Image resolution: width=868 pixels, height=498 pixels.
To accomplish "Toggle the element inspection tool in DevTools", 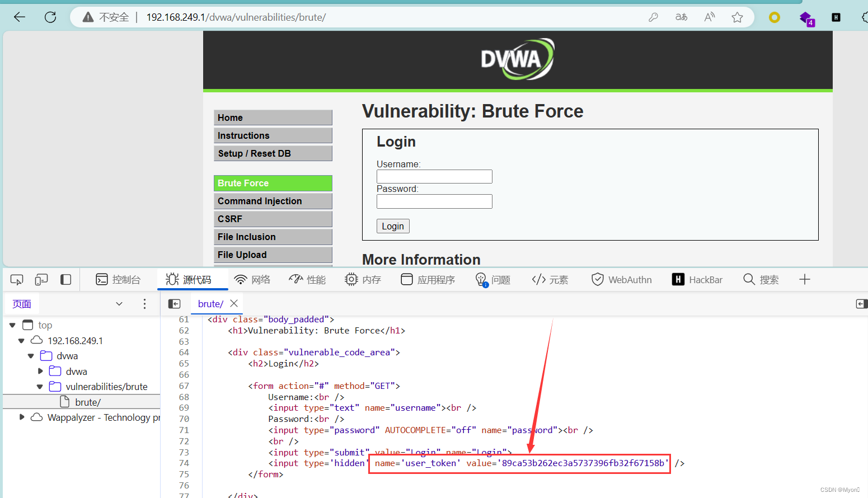I will [x=16, y=279].
